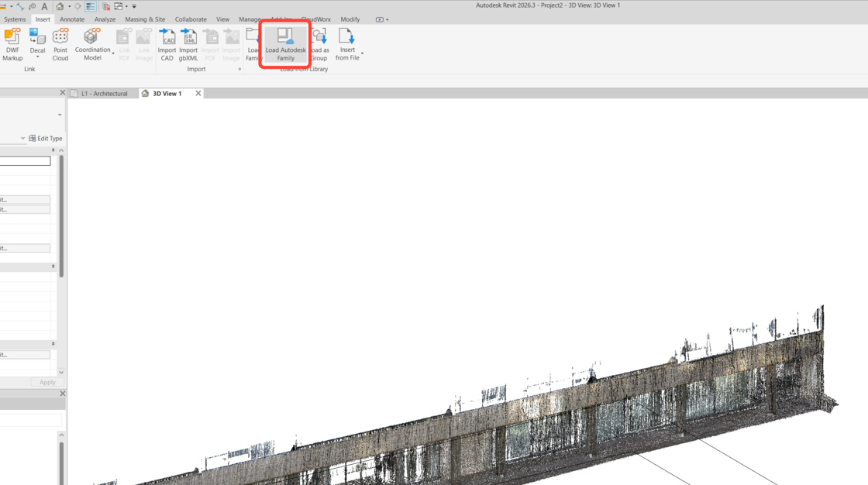Open the Default 3D View dropdown arrow
This screenshot has width=868, height=485.
(x=69, y=7)
